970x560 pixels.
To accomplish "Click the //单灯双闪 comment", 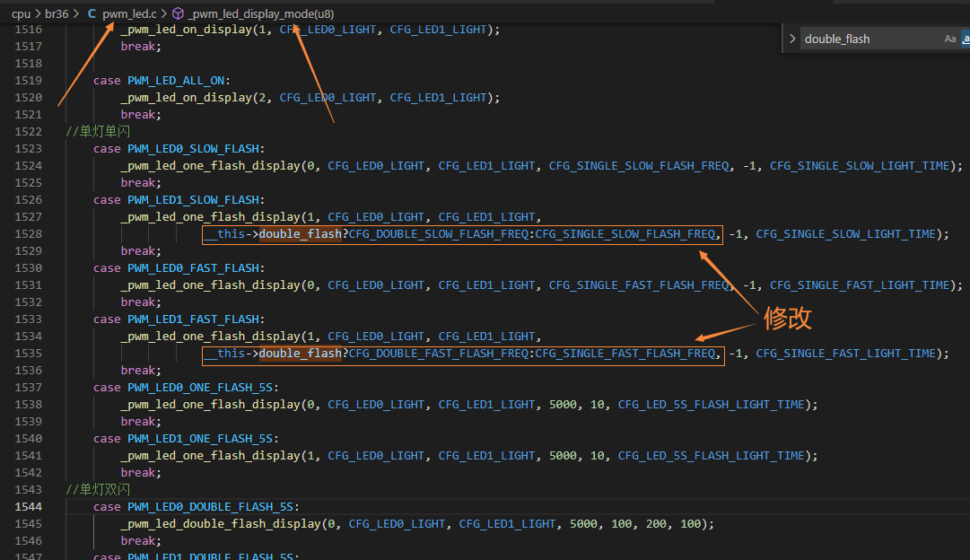I will (98, 489).
